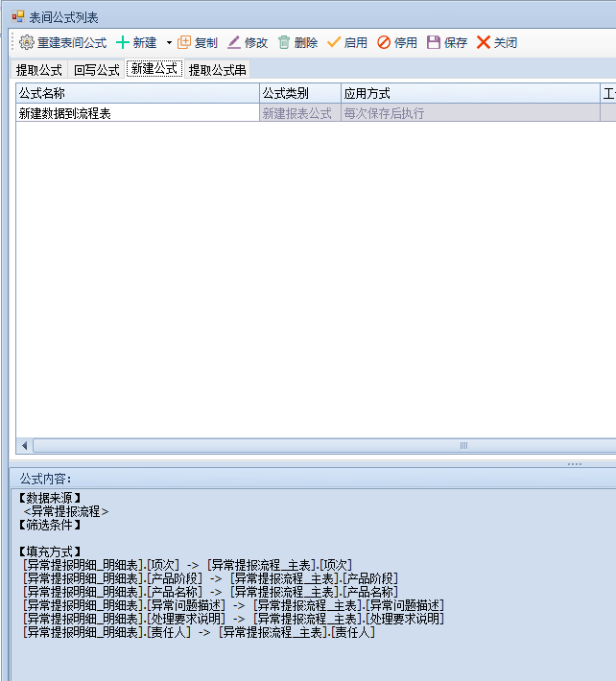
Task: Switch to the 提取公式 tab
Action: tap(39, 70)
